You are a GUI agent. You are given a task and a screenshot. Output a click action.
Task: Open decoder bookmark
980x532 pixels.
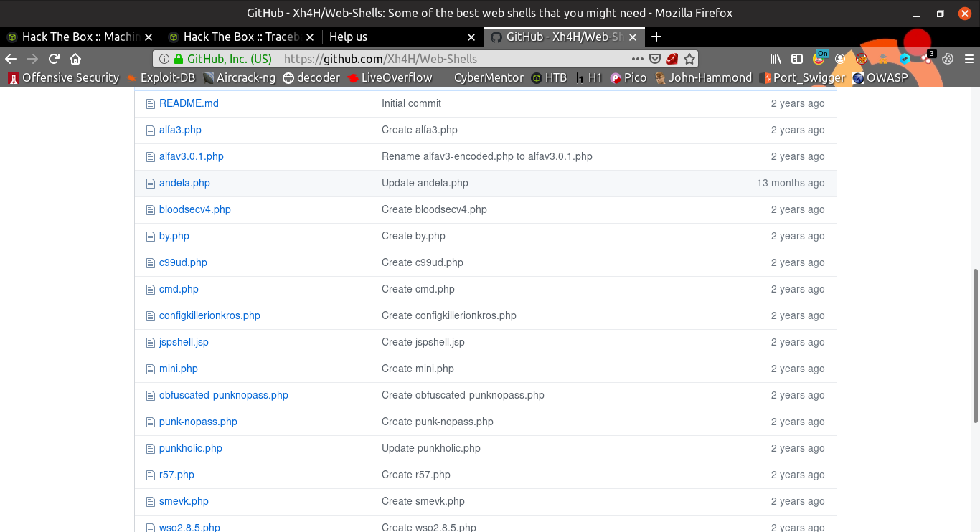click(x=311, y=77)
